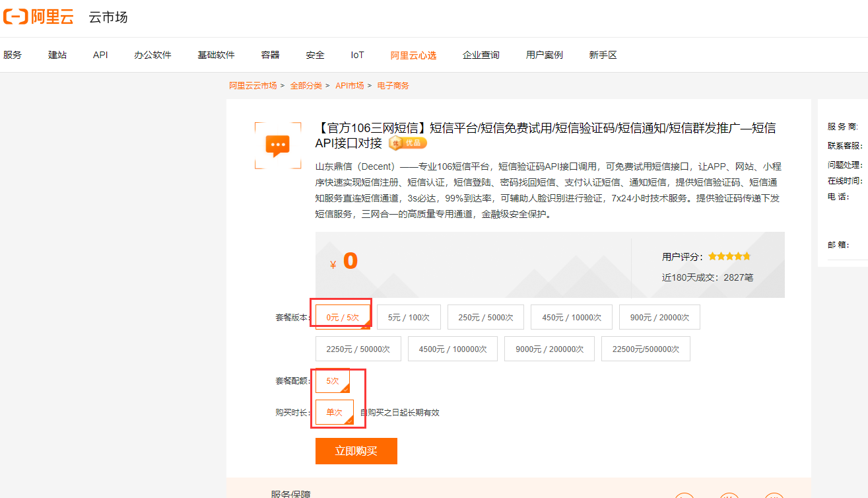Viewport: 868px width, 498px height.
Task: Go to 全部分类 breadcrumb
Action: [306, 86]
